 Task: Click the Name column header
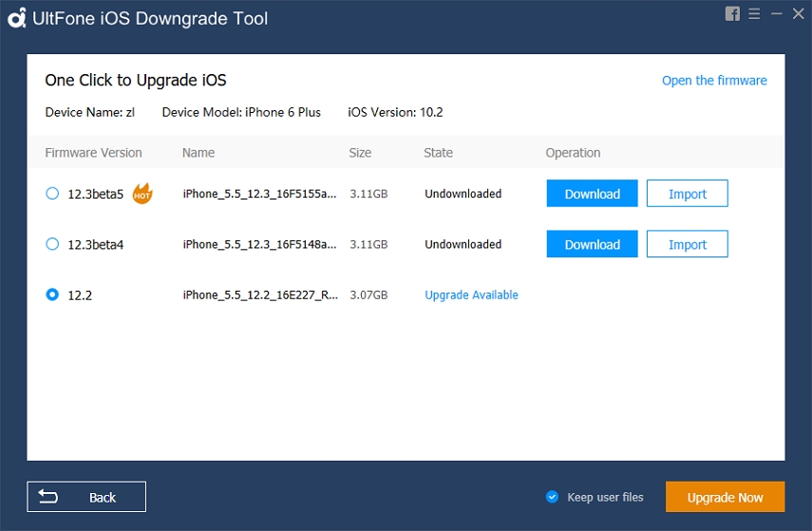pos(198,153)
